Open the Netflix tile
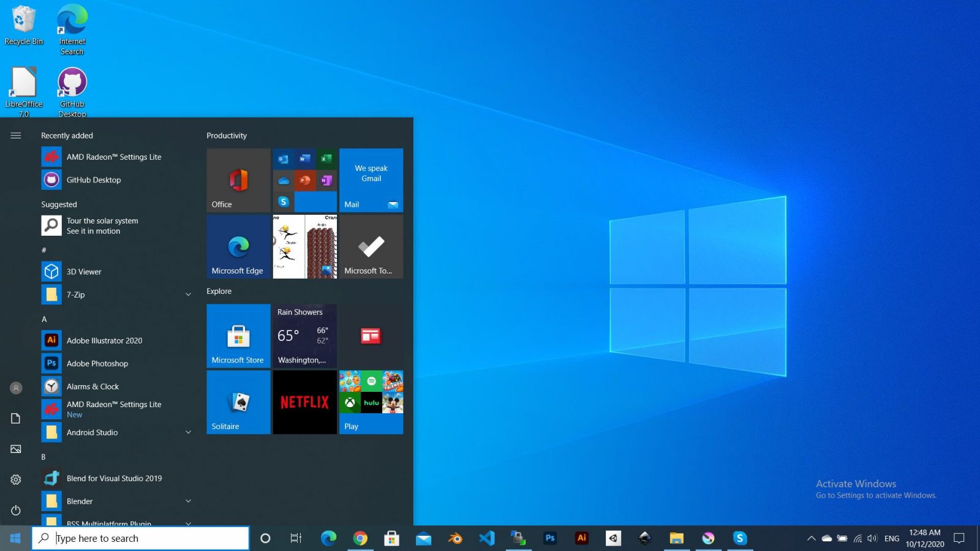The image size is (980, 551). 305,402
